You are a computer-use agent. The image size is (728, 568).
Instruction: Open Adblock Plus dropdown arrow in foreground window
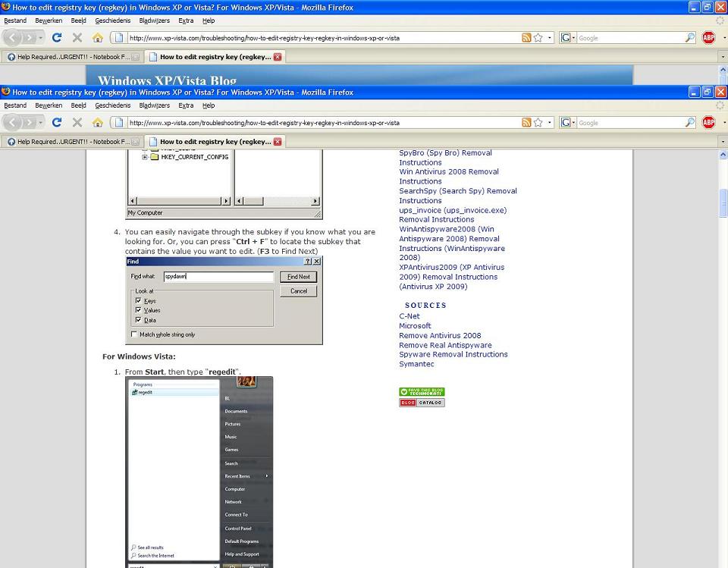[723, 123]
